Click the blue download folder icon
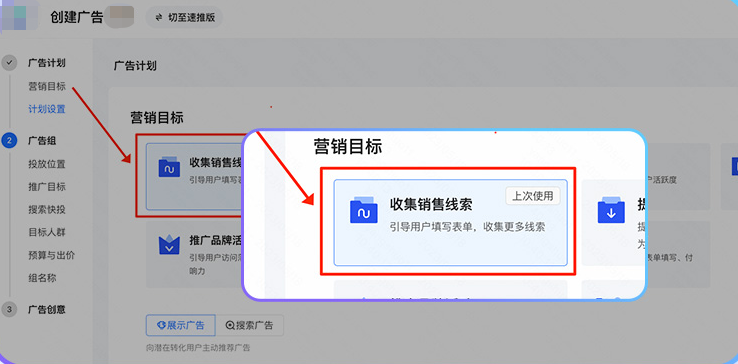This screenshot has width=738, height=364. coord(611,210)
